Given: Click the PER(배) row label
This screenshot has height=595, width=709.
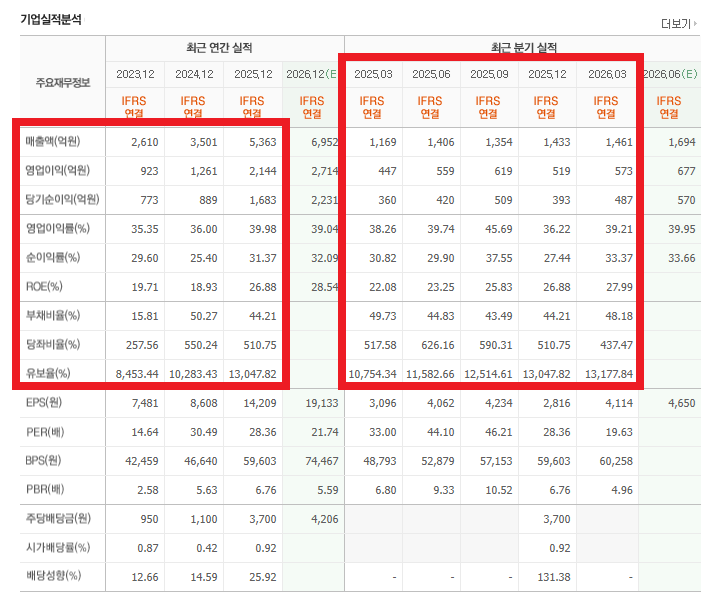Looking at the screenshot, I should click(45, 432).
